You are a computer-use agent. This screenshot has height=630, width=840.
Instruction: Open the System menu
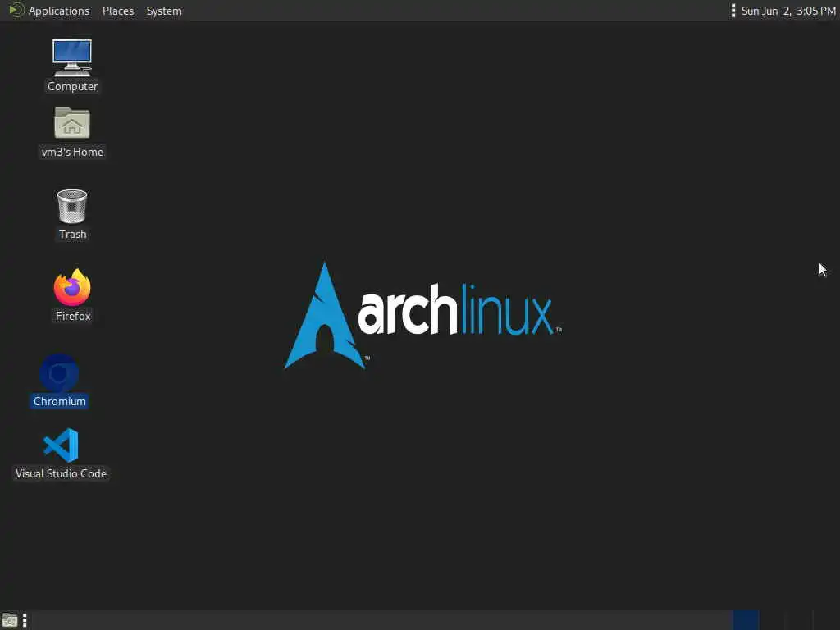point(164,11)
